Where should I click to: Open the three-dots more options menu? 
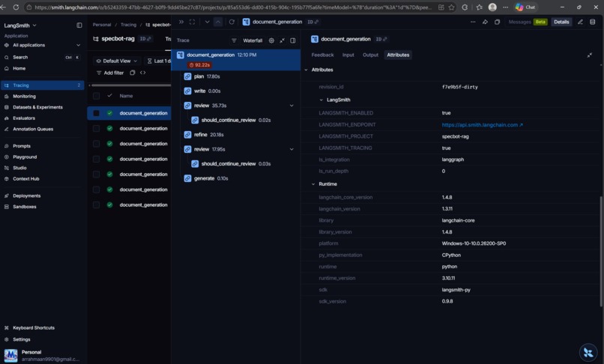coord(473,22)
